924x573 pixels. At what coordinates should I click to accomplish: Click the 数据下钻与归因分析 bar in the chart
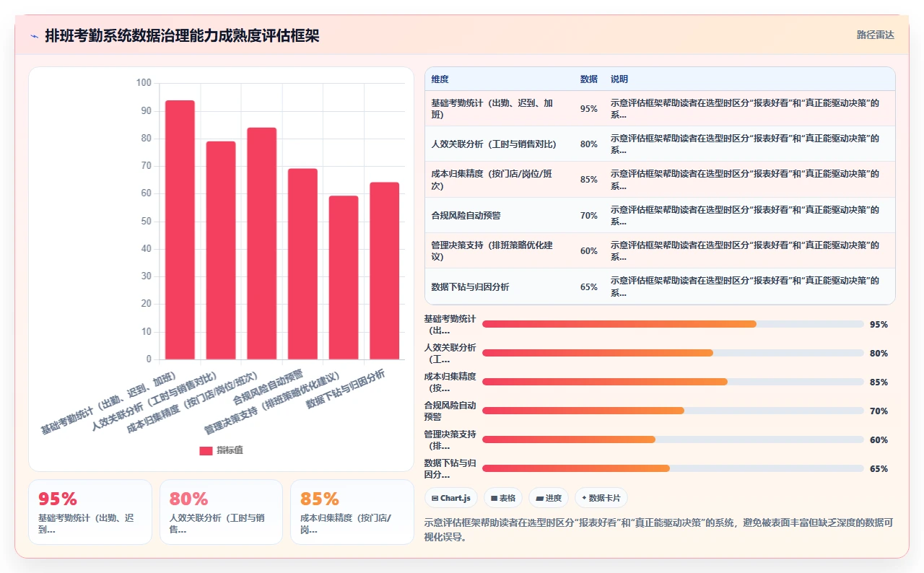click(385, 271)
